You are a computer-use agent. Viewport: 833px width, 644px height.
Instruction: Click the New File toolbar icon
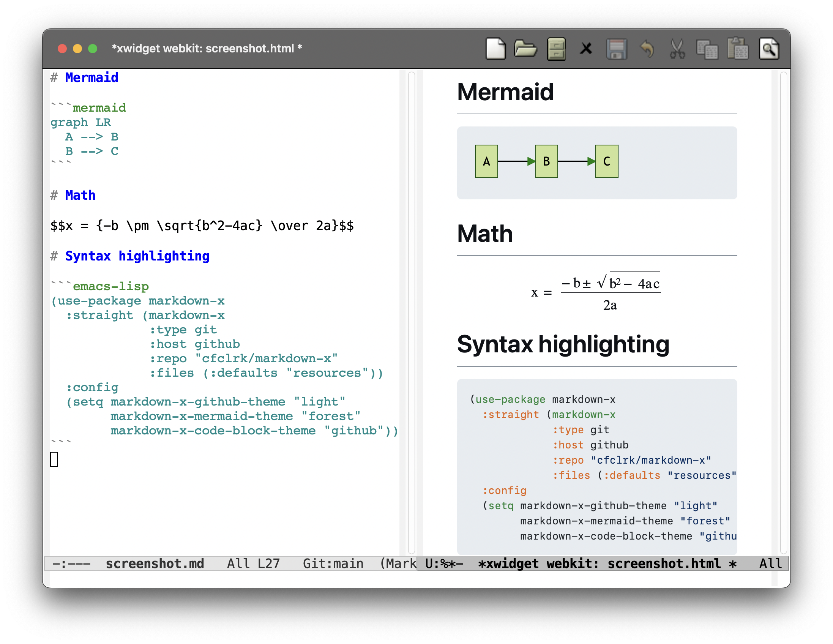[495, 49]
